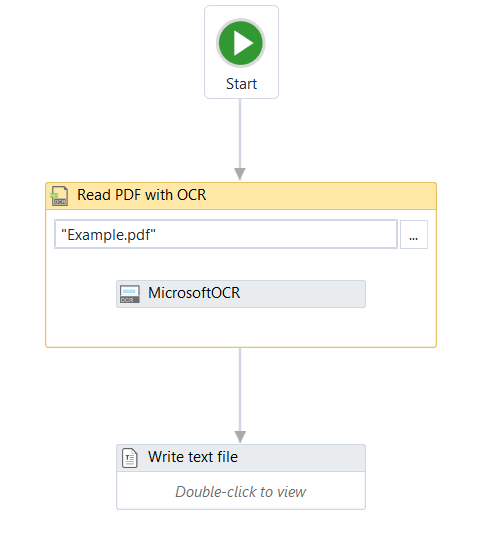Click the MicrosoftOCR engine icon
The image size is (496, 548).
(x=130, y=294)
